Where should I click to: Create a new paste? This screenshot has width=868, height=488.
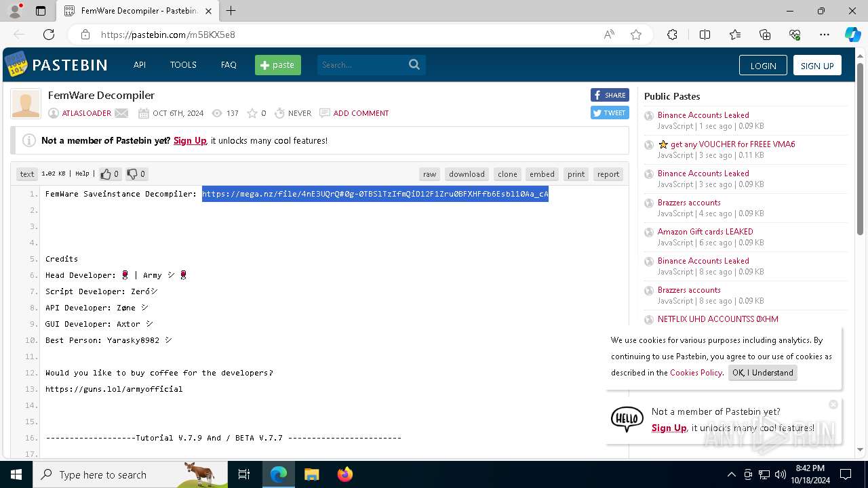tap(278, 65)
